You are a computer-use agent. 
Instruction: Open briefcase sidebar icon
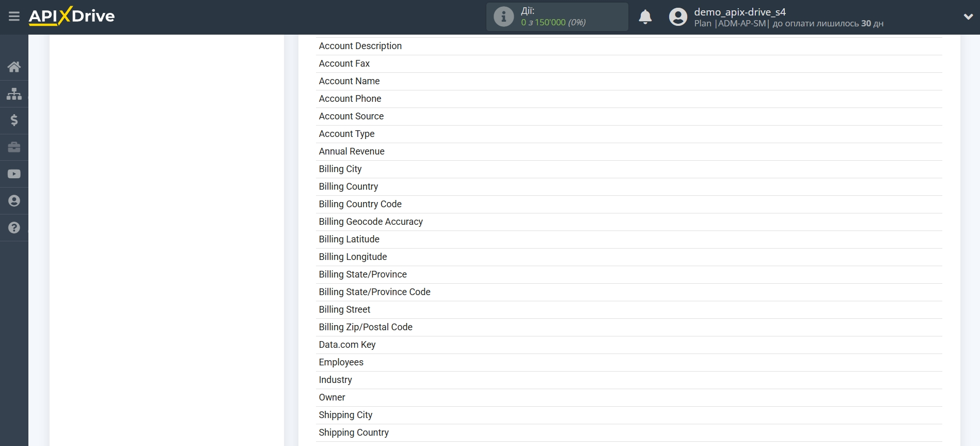tap(14, 147)
